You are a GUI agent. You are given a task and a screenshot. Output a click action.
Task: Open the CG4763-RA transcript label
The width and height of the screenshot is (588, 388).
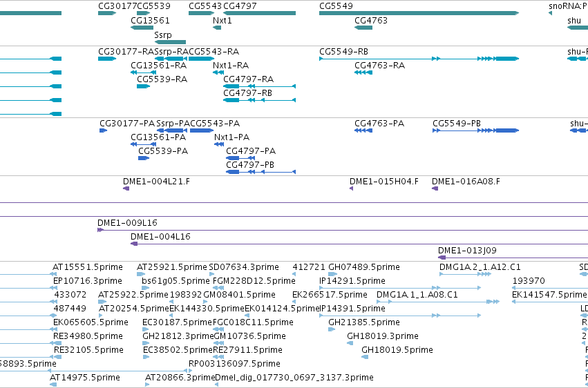coord(379,65)
